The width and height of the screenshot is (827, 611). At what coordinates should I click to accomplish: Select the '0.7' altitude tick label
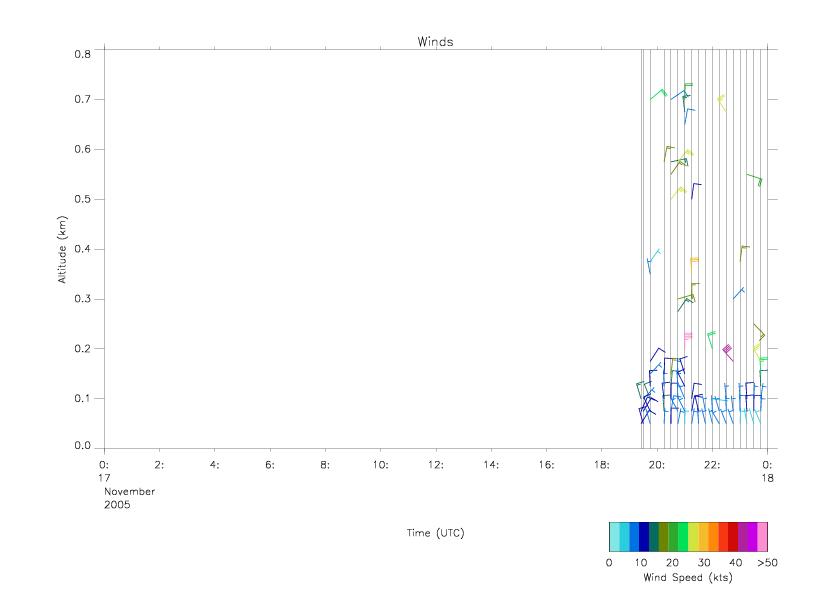point(82,99)
